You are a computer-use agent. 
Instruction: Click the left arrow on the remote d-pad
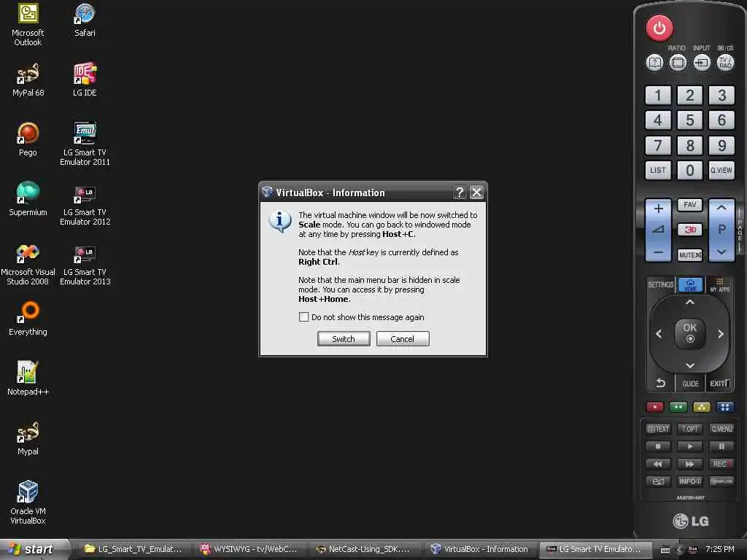point(659,334)
